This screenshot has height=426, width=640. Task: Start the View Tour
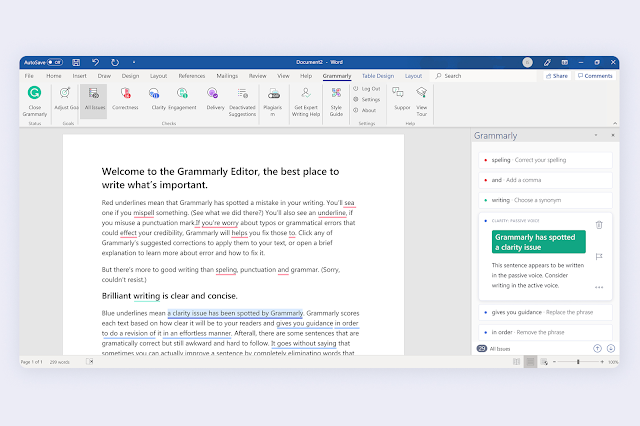tap(422, 101)
